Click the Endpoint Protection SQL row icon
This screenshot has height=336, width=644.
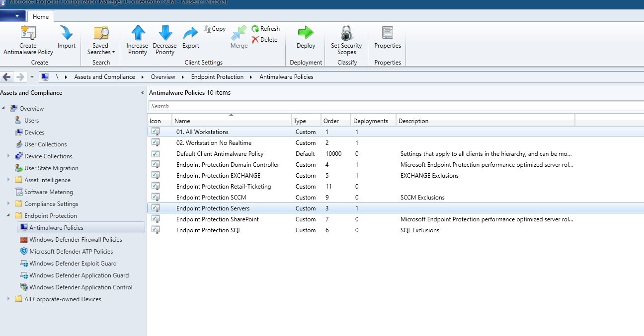pyautogui.click(x=156, y=230)
